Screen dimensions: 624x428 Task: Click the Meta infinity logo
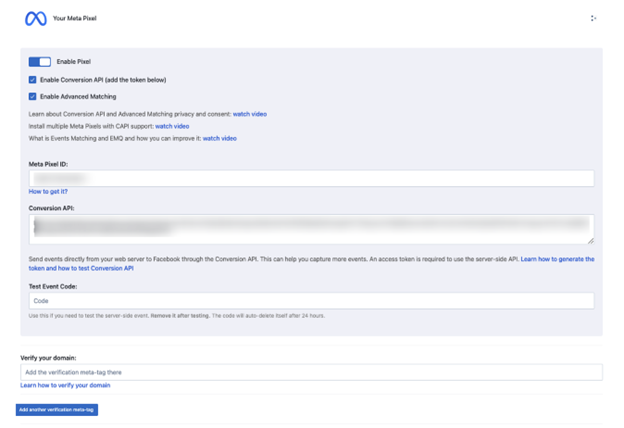click(x=36, y=18)
